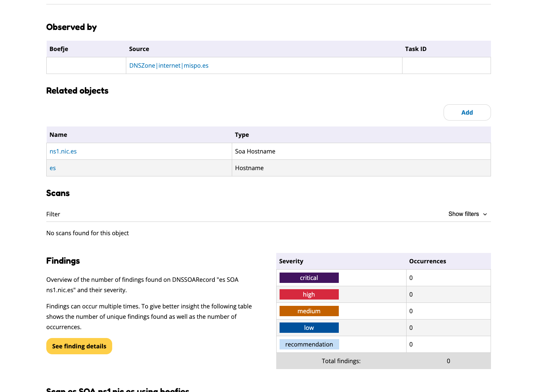Viewport: 538px width, 392px height.
Task: Click the Observed by section heading
Action: pos(71,27)
